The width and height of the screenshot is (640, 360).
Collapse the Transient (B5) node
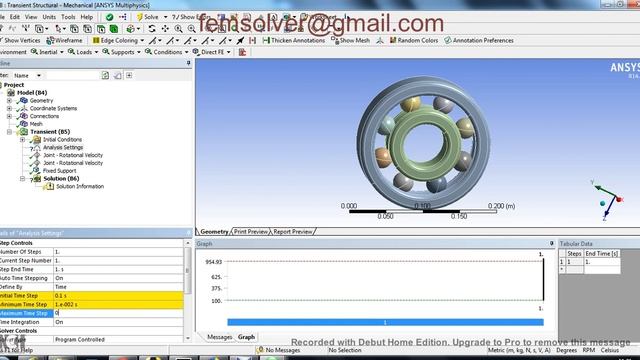(9, 132)
